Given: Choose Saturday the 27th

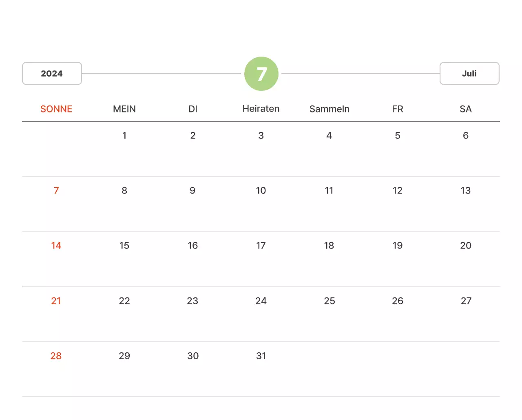Looking at the screenshot, I should [x=466, y=301].
